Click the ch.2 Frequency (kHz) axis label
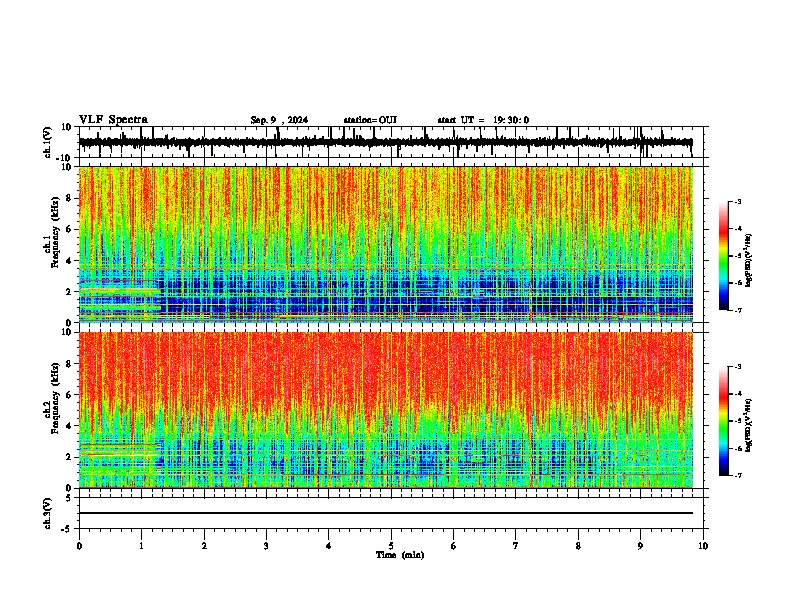The height and width of the screenshot is (612, 792). click(x=56, y=398)
